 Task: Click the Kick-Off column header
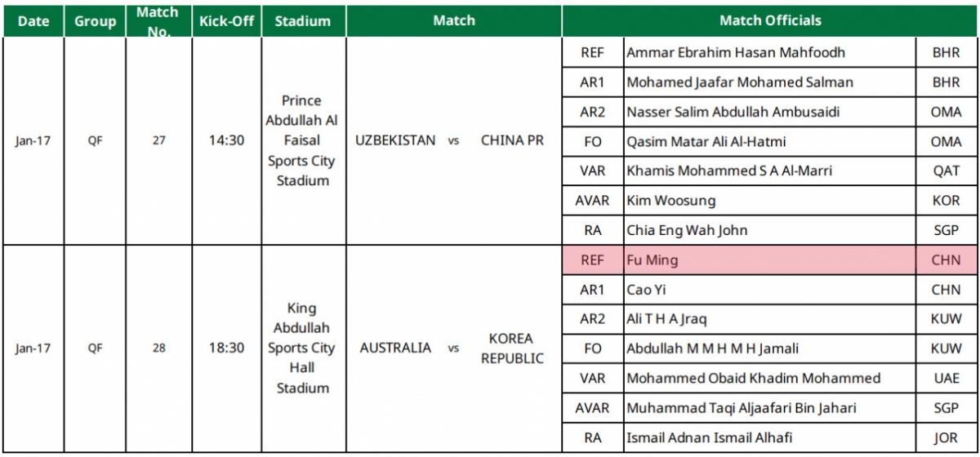coord(226,21)
